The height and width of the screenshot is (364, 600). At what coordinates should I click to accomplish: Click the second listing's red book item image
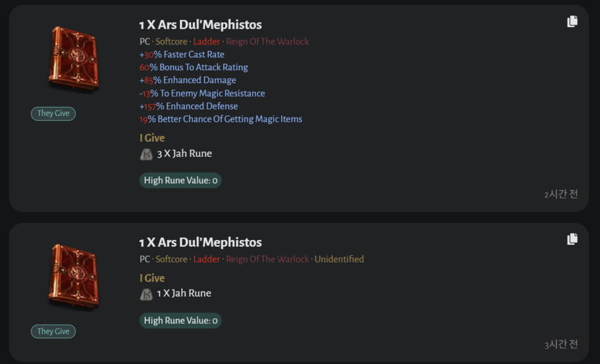pyautogui.click(x=73, y=277)
